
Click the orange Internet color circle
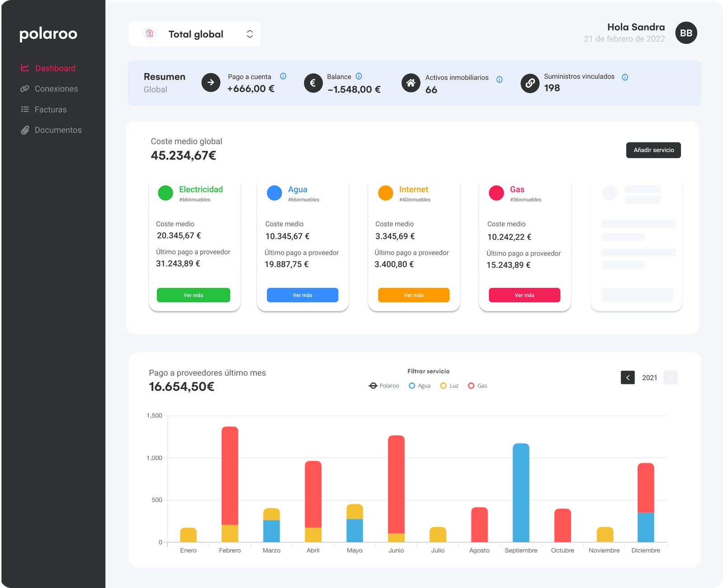[385, 193]
